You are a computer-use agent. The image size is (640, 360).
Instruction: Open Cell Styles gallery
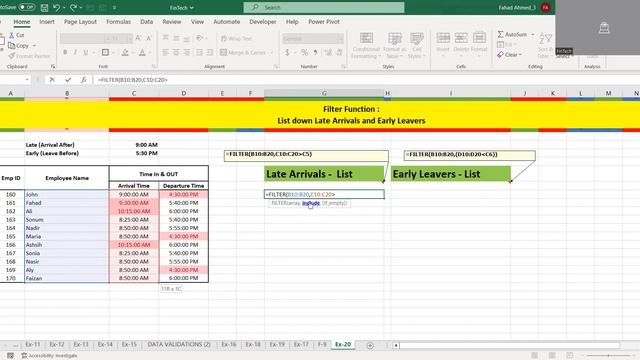pyautogui.click(x=417, y=45)
